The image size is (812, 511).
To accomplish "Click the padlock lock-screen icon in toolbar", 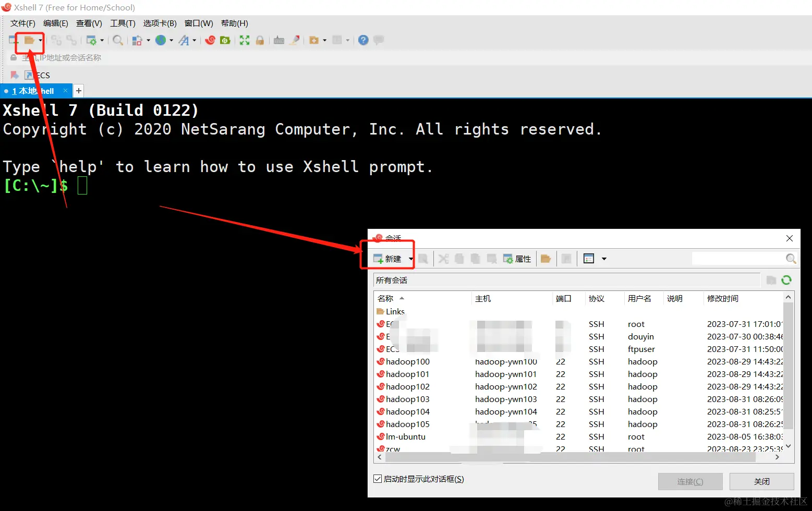I will (x=260, y=40).
